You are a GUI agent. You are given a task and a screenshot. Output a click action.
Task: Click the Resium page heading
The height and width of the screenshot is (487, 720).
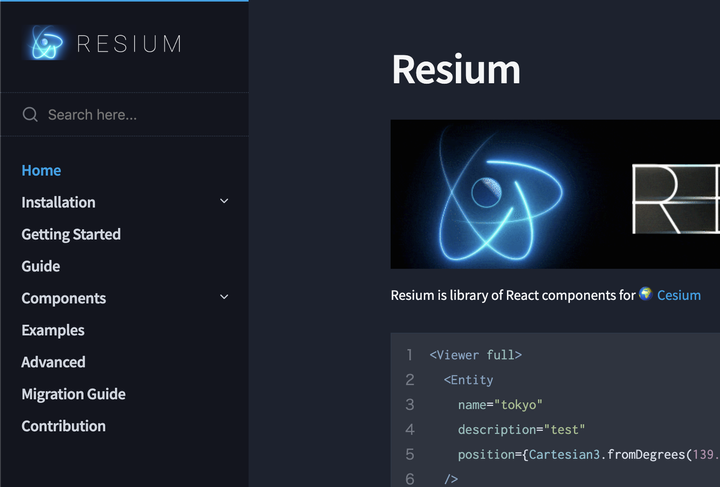[456, 70]
